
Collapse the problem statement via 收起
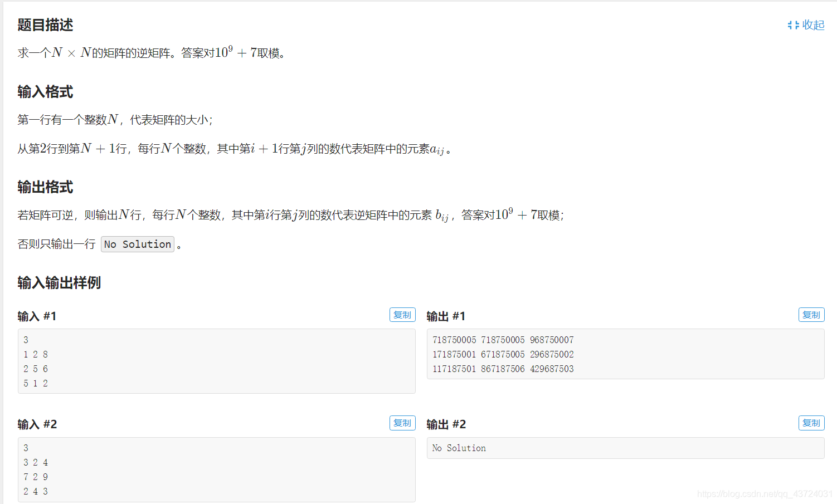(812, 25)
